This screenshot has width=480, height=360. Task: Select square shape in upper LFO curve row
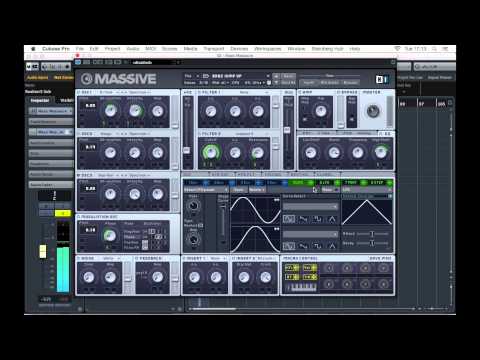coord(317,219)
